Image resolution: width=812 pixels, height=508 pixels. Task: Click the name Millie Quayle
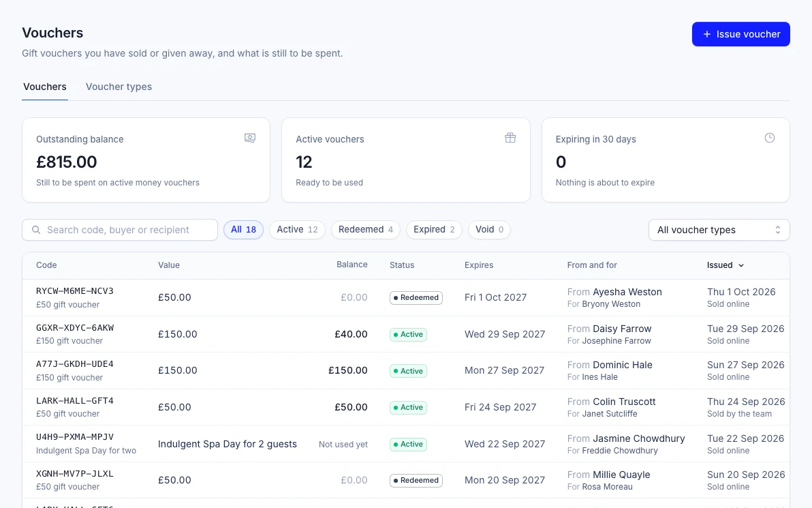[621, 475]
